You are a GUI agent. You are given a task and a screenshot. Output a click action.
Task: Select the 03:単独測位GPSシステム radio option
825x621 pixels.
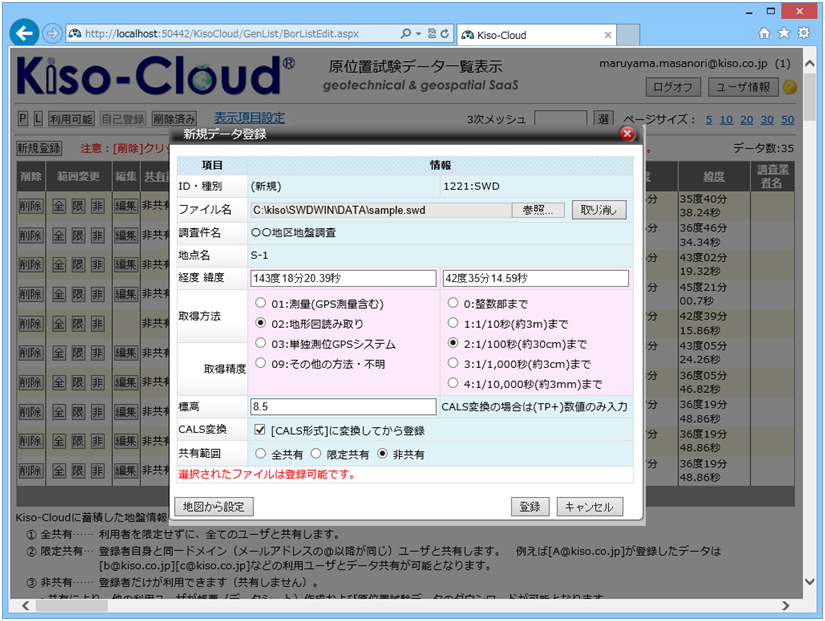(262, 344)
